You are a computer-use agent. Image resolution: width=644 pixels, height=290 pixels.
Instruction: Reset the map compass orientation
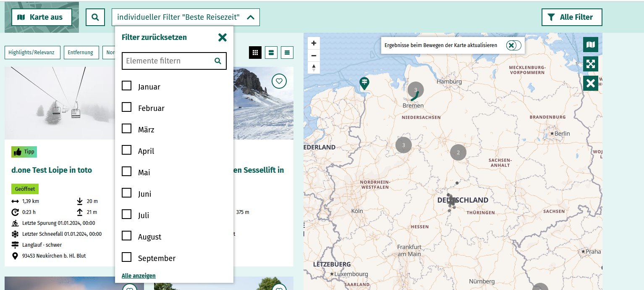click(x=314, y=68)
